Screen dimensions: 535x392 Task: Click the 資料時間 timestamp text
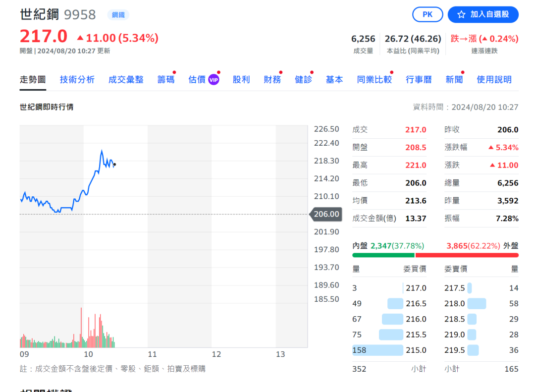click(x=466, y=107)
